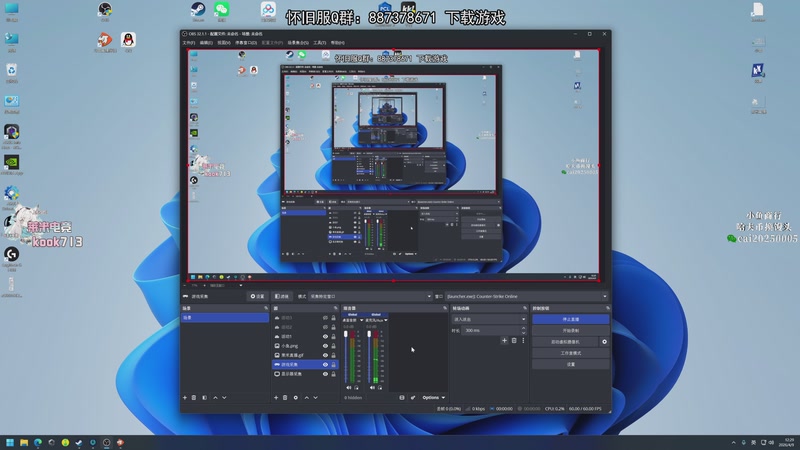Open scene filters icon in Scenes panel

205,397
